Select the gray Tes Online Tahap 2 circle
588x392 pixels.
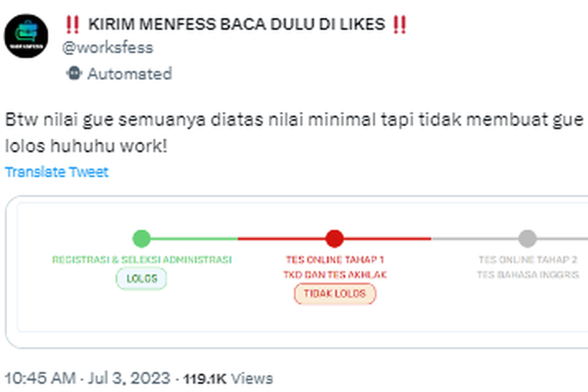[527, 239]
